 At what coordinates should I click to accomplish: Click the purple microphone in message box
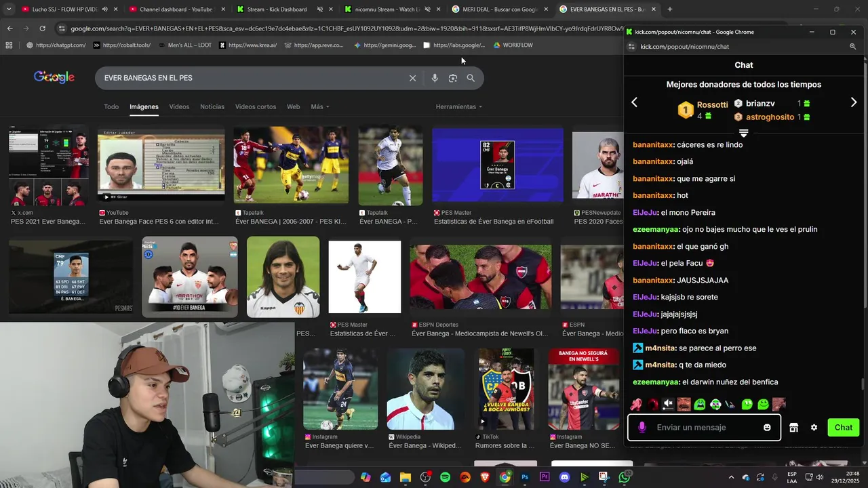(642, 428)
